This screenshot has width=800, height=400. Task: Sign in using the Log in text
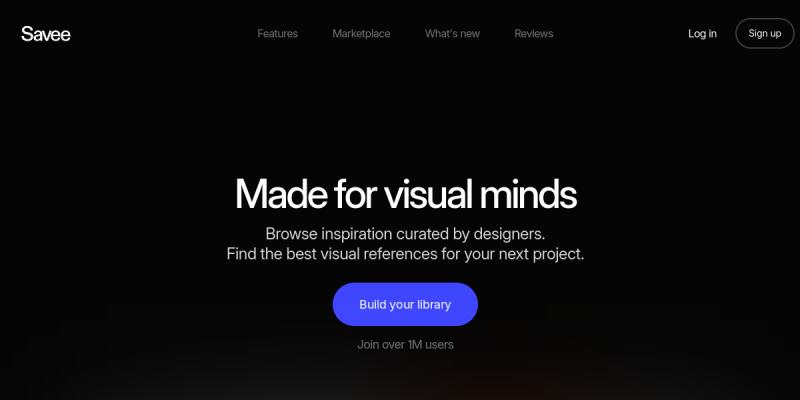(x=702, y=34)
